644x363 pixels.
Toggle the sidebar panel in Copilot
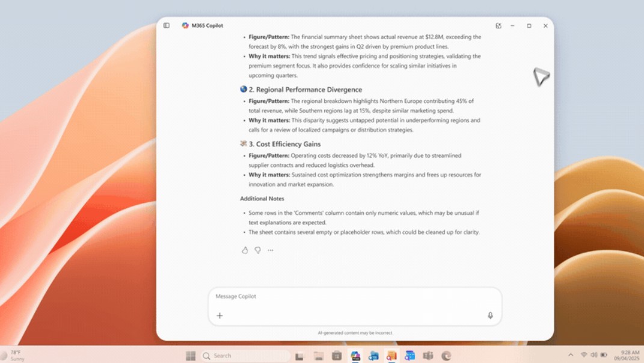(167, 26)
